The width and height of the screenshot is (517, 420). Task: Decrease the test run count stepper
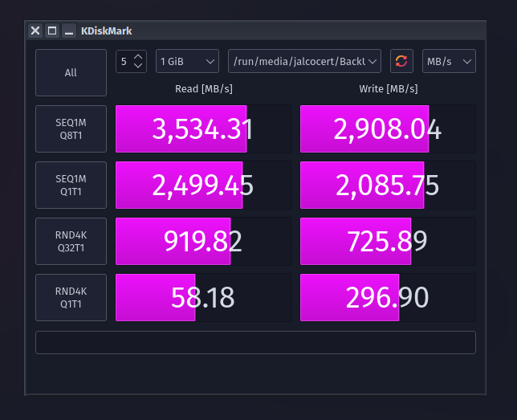pyautogui.click(x=138, y=66)
